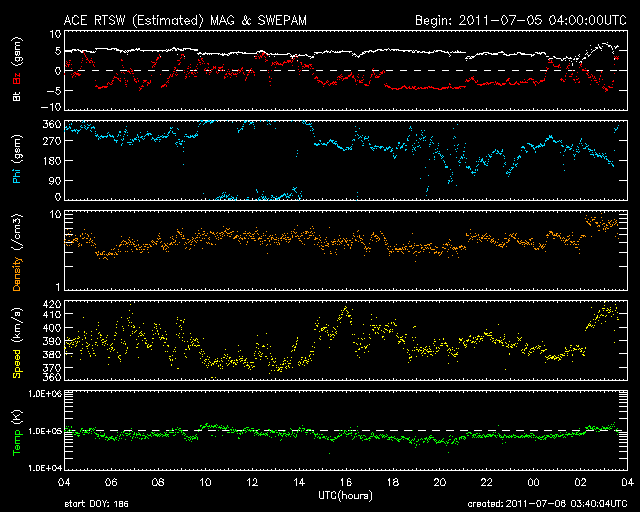Click the "06" hour tick label
The image size is (640, 512).
(111, 483)
